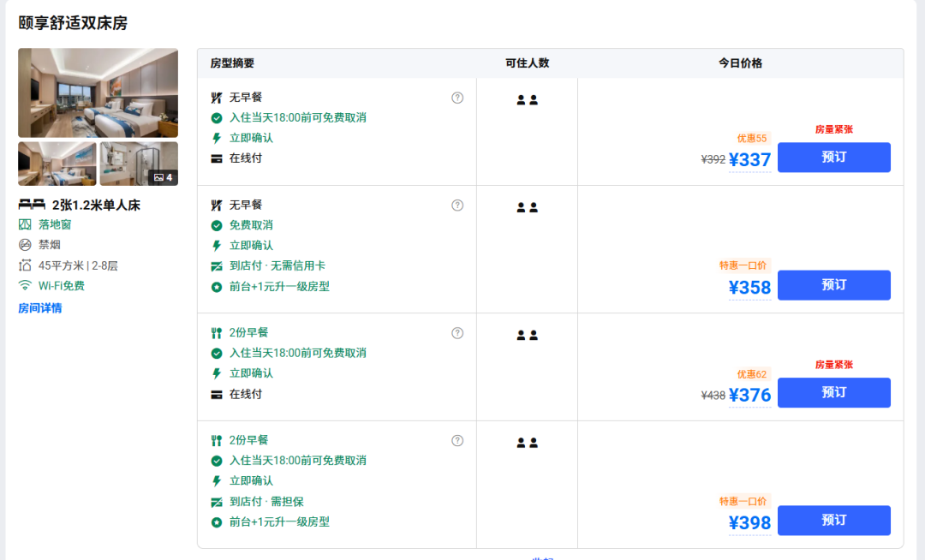The image size is (925, 560).
Task: Book the ¥337 no-breakfast room
Action: pyautogui.click(x=833, y=158)
